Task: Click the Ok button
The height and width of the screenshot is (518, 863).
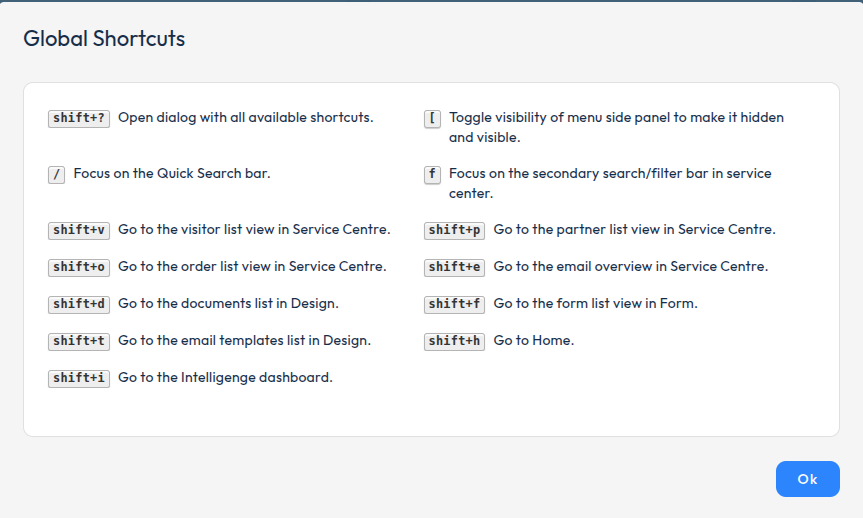Action: 807,479
